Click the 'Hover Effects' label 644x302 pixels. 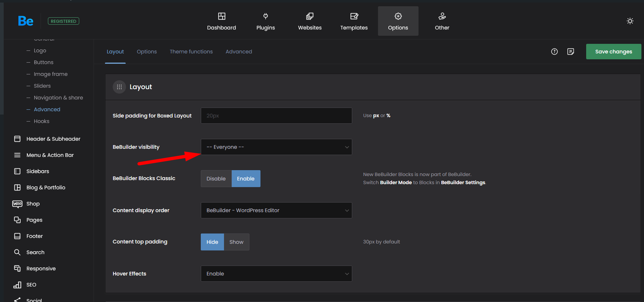[x=129, y=274]
